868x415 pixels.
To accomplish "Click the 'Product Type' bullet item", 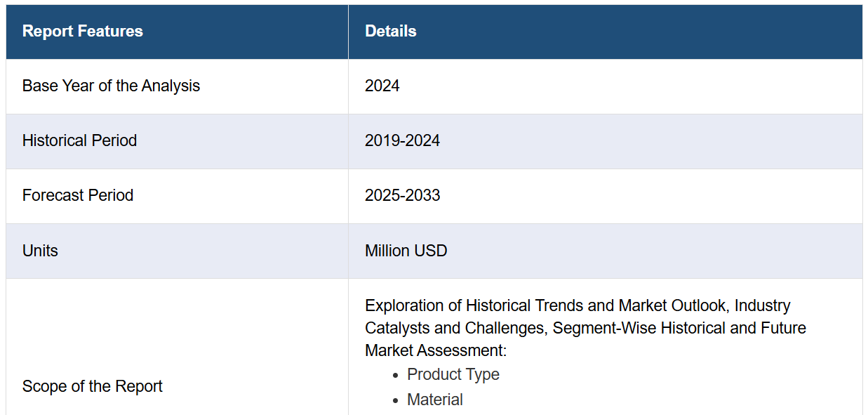I will [453, 374].
